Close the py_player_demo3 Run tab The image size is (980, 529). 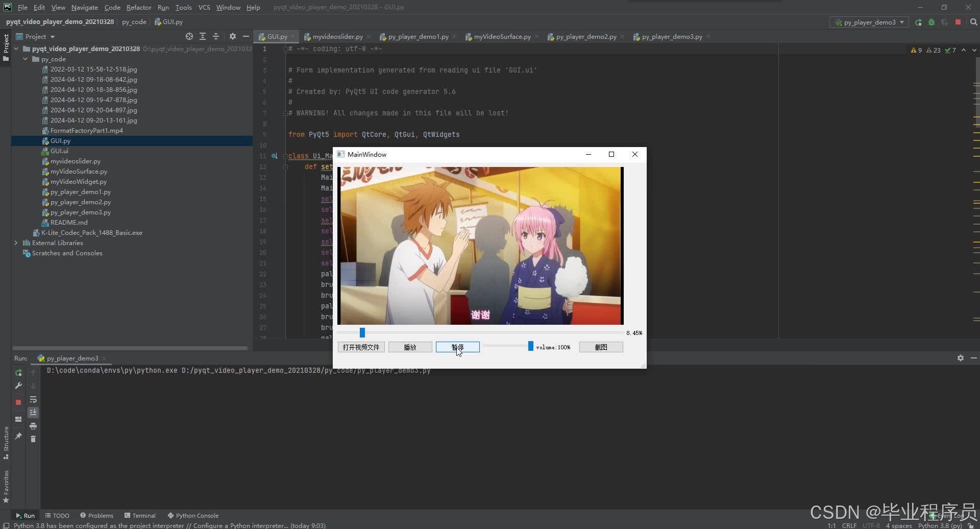point(104,358)
